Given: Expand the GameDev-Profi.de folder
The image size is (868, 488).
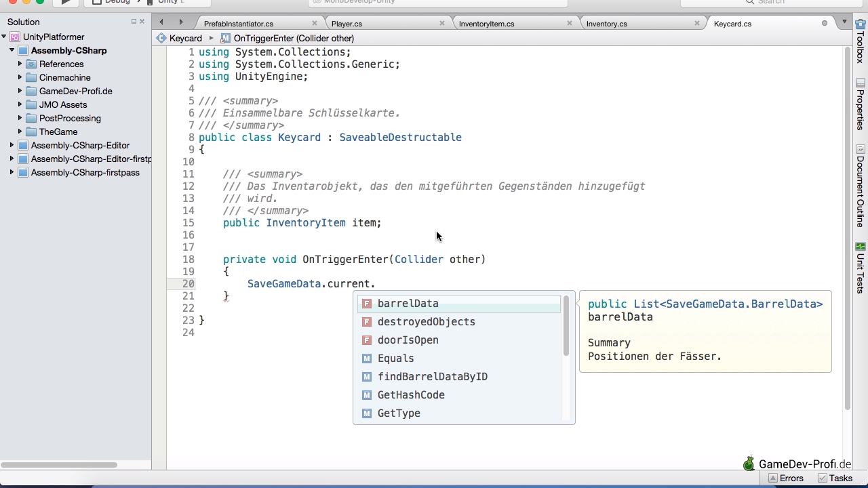Looking at the screenshot, I should coord(20,91).
